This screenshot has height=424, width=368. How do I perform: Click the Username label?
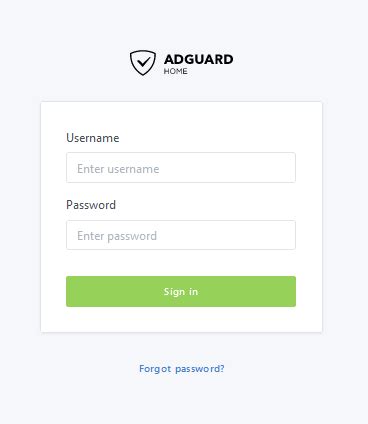(x=93, y=138)
